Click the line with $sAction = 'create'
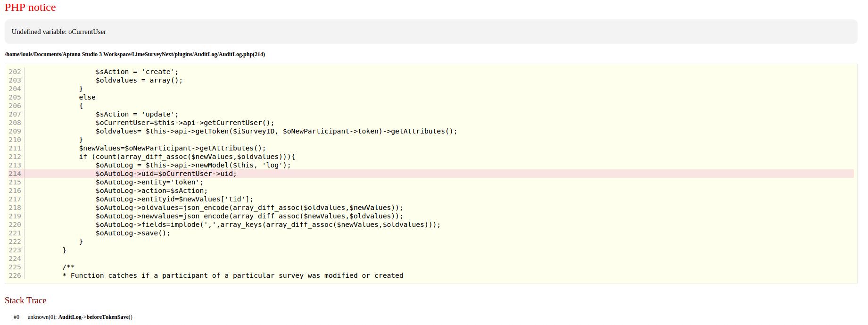 [x=137, y=72]
